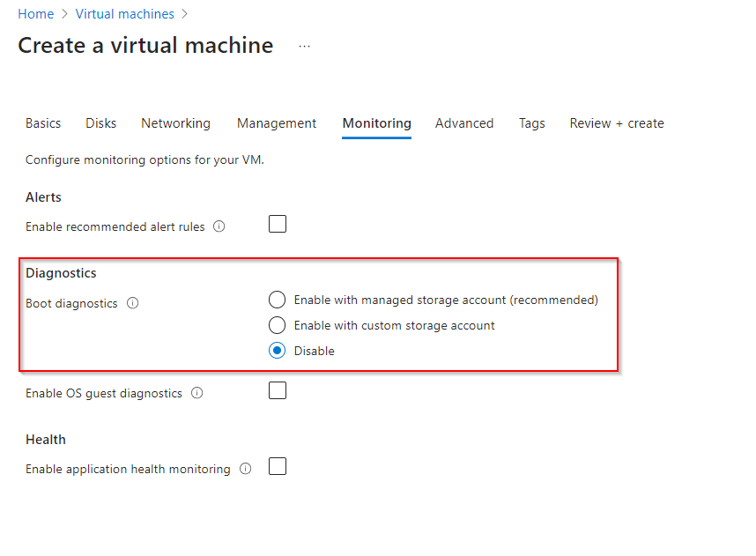Viewport: 756px width, 556px height.
Task: Switch to the Advanced tab
Action: 464,123
